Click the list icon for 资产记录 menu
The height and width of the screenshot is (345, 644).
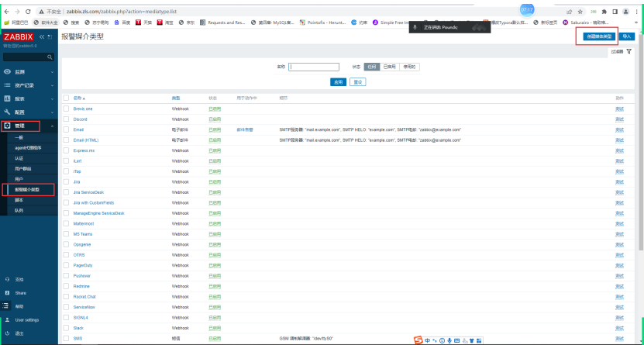pyautogui.click(x=7, y=85)
